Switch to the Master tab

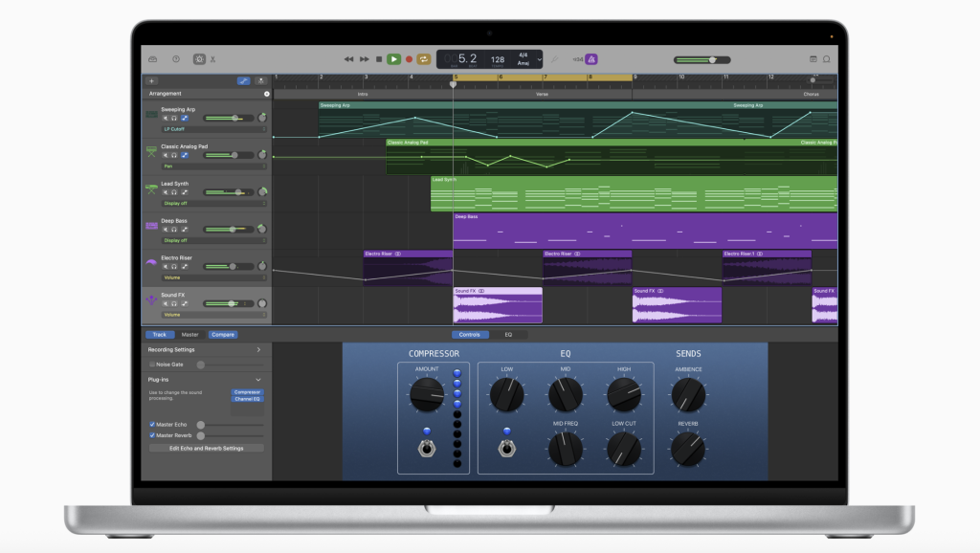coord(190,335)
